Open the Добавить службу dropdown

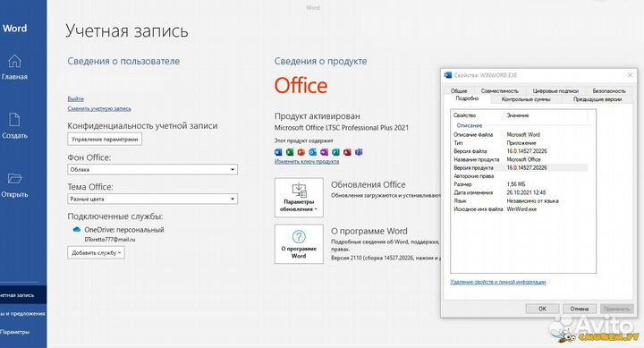pyautogui.click(x=96, y=252)
